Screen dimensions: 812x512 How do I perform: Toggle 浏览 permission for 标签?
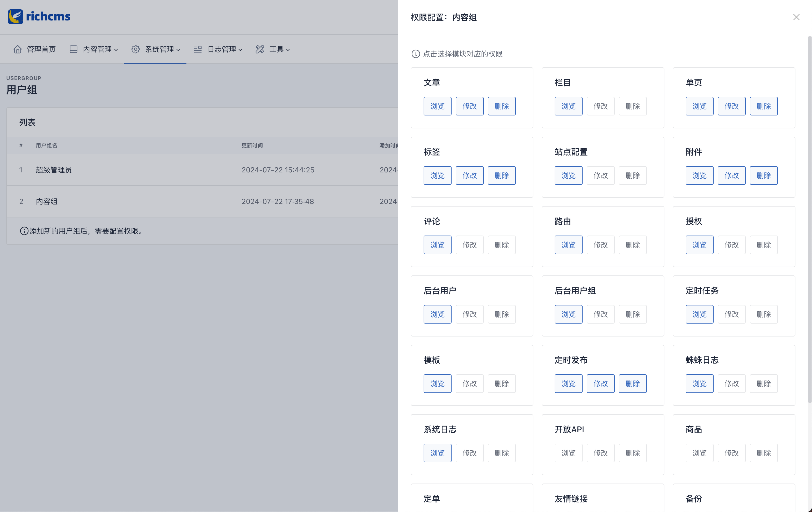[437, 175]
